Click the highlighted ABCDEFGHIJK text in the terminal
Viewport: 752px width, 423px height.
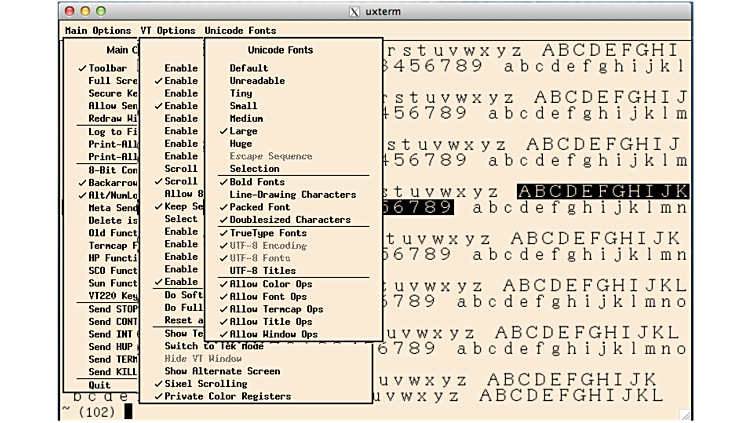(x=602, y=191)
